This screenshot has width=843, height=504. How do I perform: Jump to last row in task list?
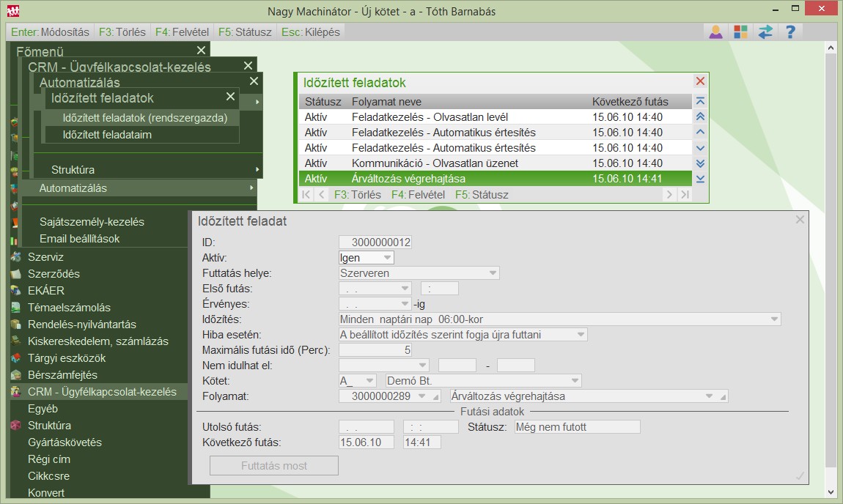700,179
